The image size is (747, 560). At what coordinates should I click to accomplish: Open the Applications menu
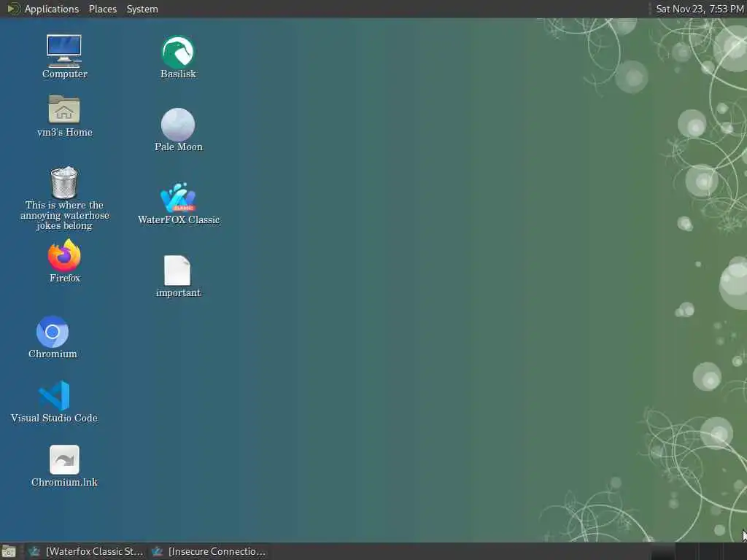[52, 9]
